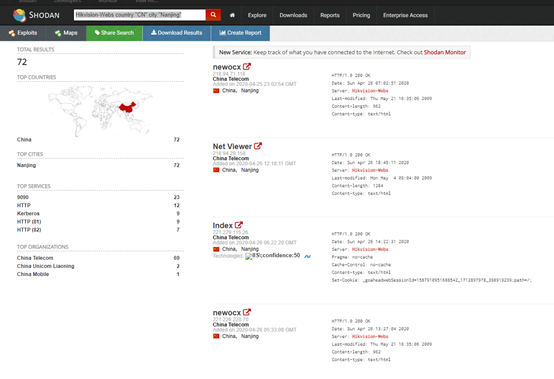This screenshot has width=554, height=379.
Task: Go to Shodan home via house icon
Action: pos(232,15)
